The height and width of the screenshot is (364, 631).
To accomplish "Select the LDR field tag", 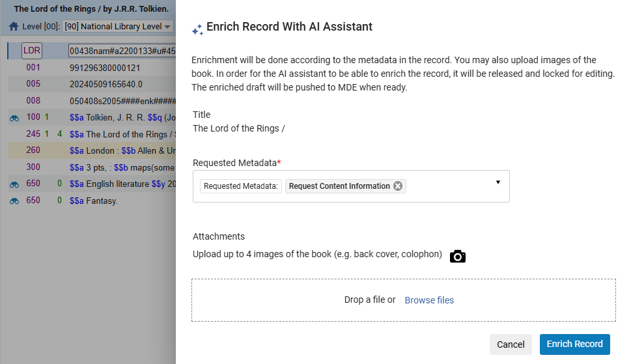I will coord(32,51).
